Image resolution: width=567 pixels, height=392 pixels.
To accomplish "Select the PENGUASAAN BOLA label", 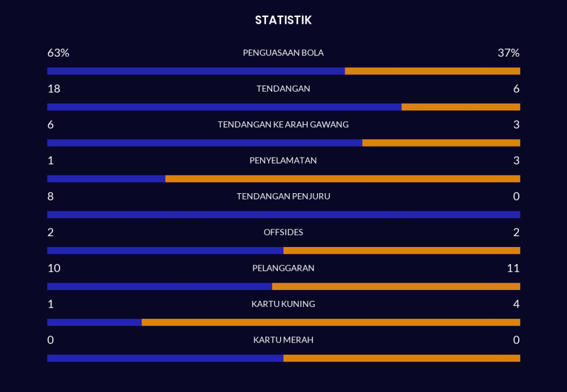I will point(283,53).
